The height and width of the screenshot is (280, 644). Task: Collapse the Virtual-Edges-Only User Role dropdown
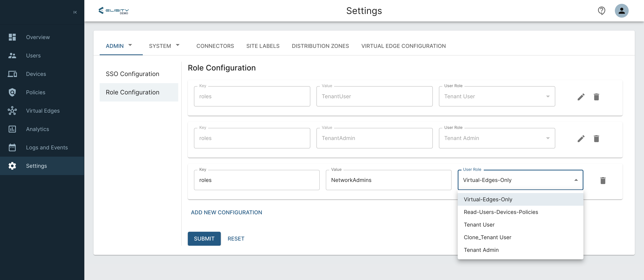click(x=576, y=180)
